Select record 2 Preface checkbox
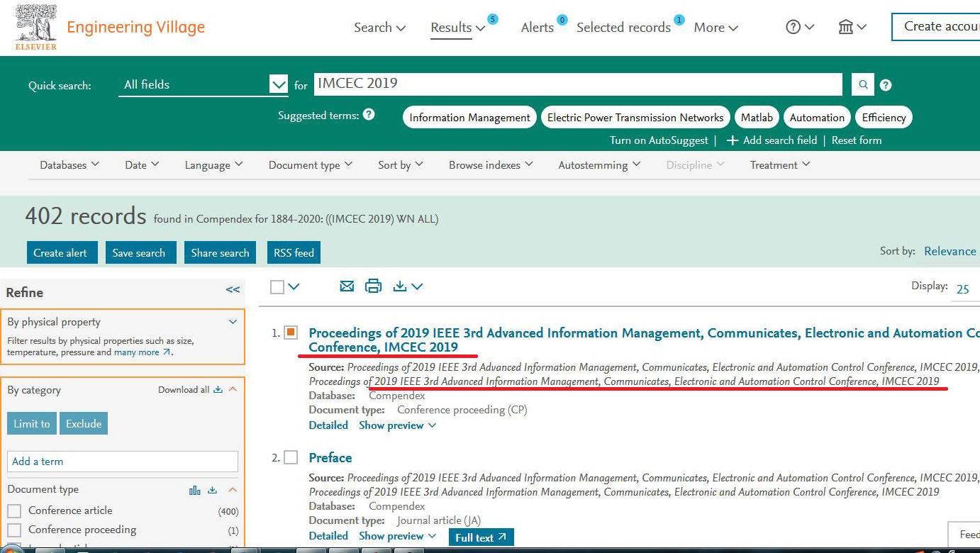This screenshot has width=980, height=553. [x=291, y=457]
